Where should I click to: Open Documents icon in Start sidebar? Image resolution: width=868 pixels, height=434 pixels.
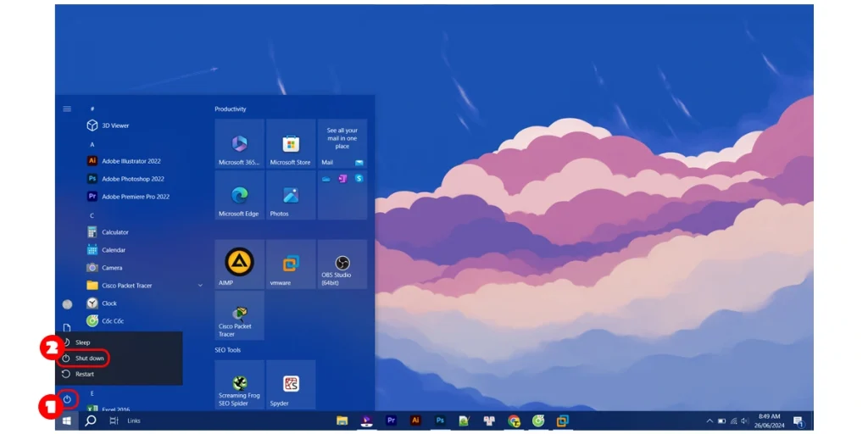coord(67,328)
